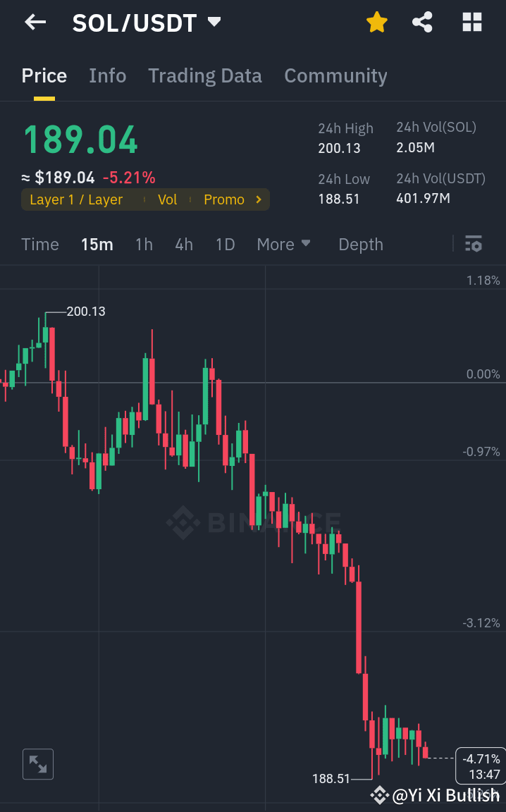Click the back arrow to exit chart
506x812 pixels.
[34, 22]
